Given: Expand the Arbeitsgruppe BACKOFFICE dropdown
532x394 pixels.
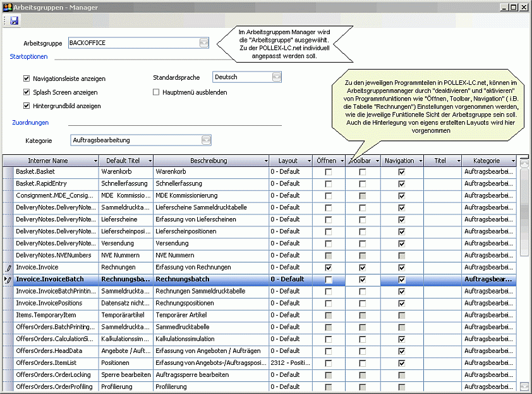Looking at the screenshot, I should [x=203, y=43].
